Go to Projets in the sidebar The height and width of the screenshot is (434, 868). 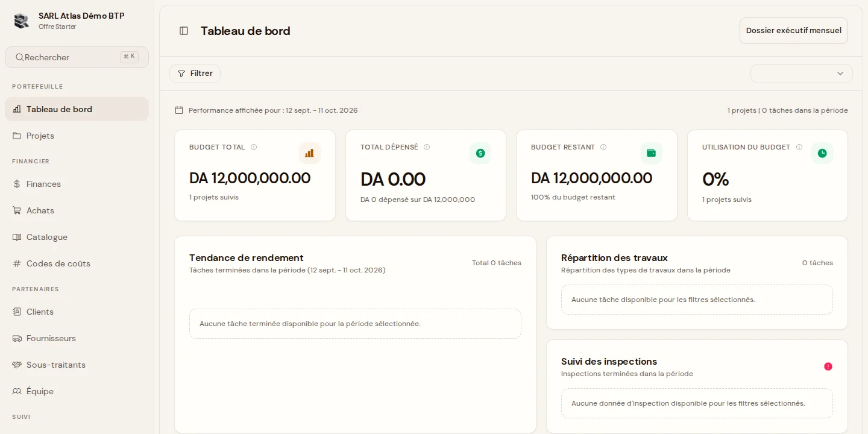77,136
